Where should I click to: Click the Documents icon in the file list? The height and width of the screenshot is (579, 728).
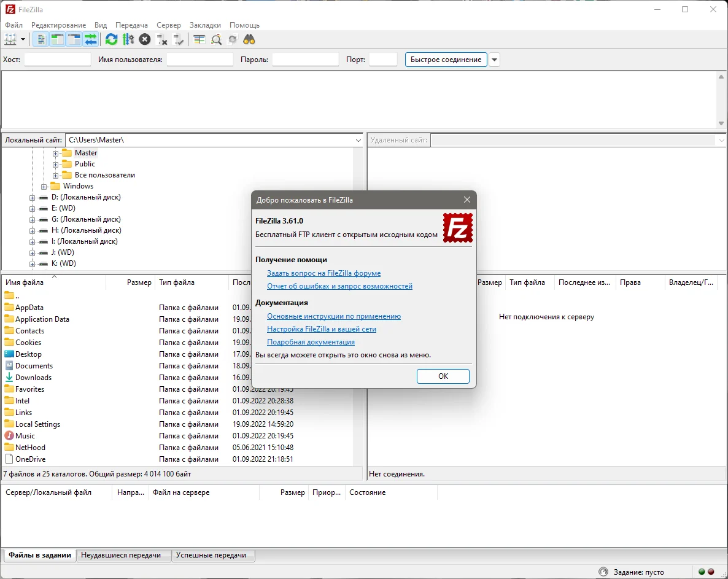9,365
